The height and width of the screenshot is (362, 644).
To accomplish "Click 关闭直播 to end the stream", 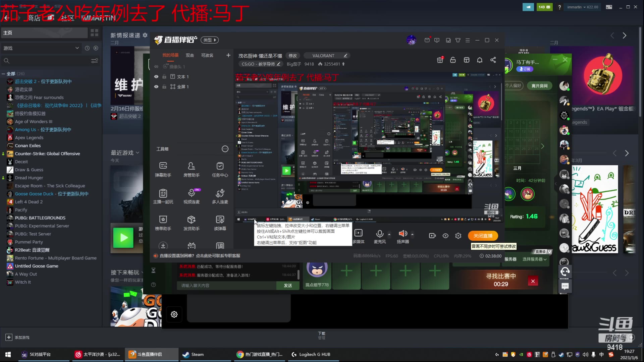I will (483, 236).
